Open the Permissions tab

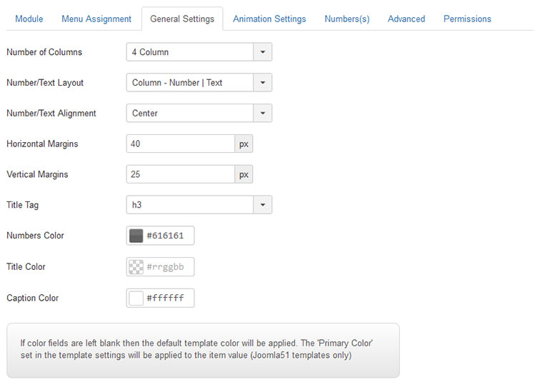point(467,19)
